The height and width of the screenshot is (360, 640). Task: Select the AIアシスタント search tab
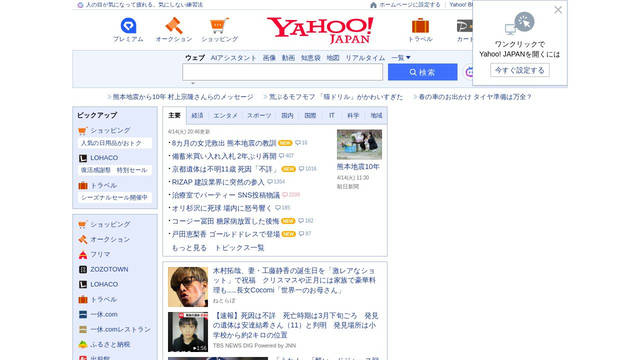(233, 58)
